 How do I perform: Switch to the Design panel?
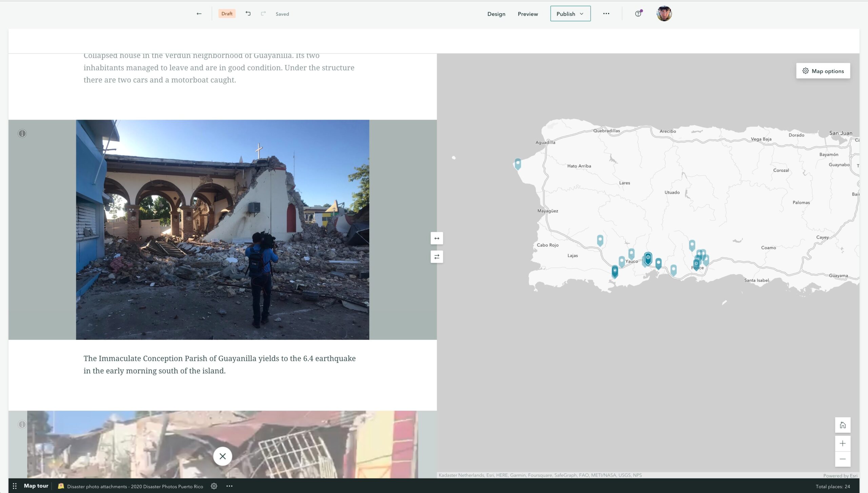click(496, 14)
